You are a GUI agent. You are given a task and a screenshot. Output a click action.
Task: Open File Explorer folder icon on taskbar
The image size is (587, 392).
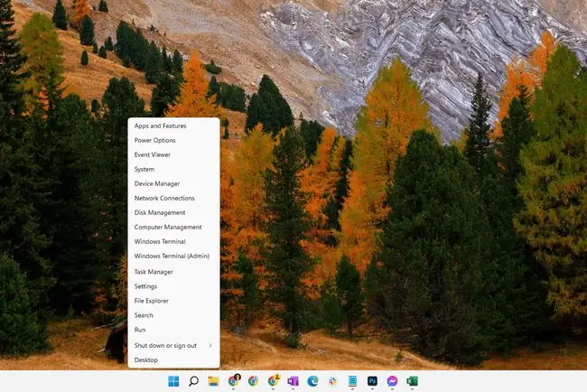213,381
